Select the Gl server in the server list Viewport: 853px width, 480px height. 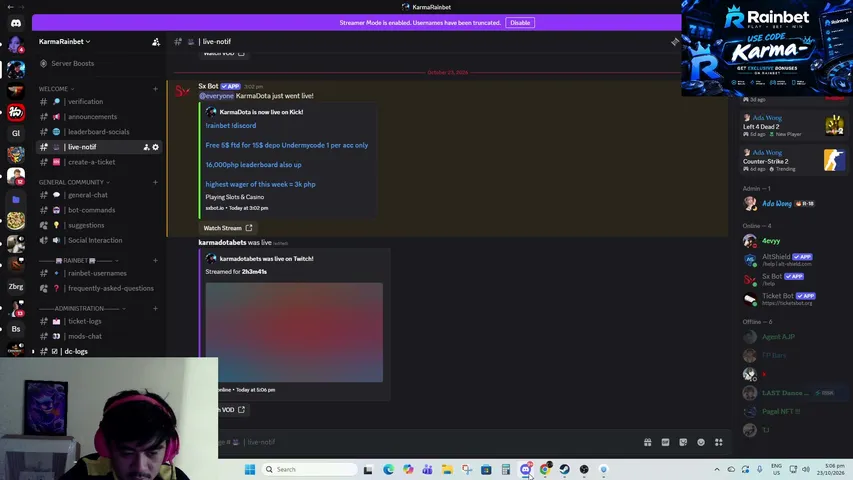[16, 133]
